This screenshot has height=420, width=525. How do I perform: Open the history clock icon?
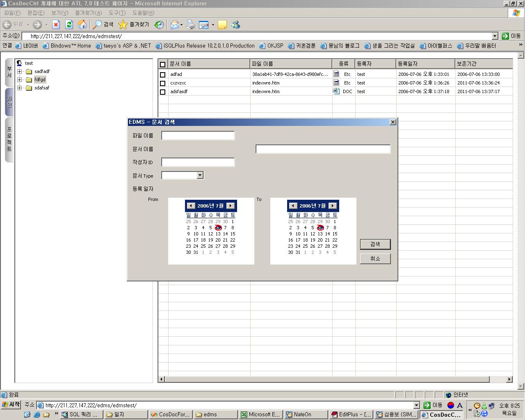pos(159,25)
